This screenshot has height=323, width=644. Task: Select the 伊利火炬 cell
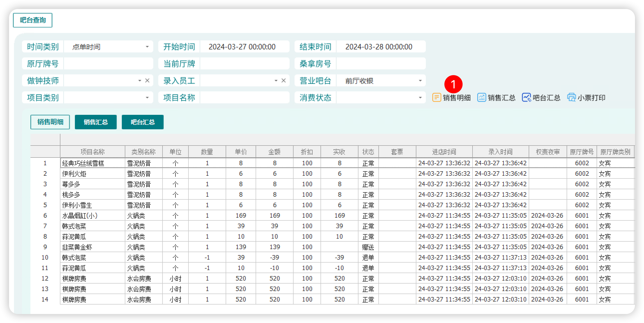click(x=93, y=173)
